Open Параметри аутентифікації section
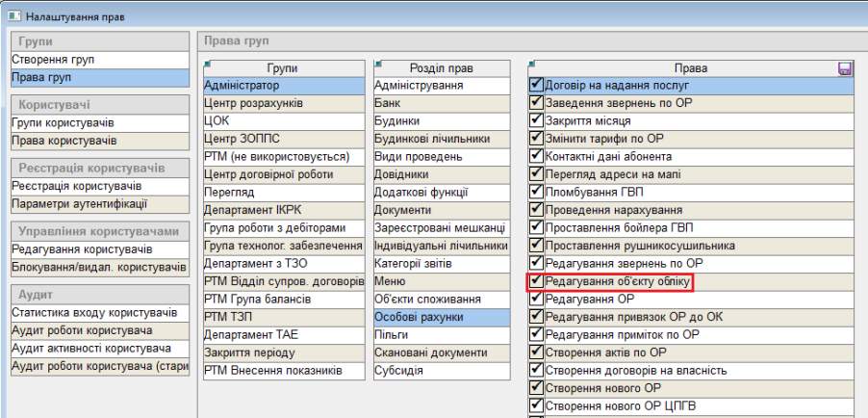 (x=96, y=204)
